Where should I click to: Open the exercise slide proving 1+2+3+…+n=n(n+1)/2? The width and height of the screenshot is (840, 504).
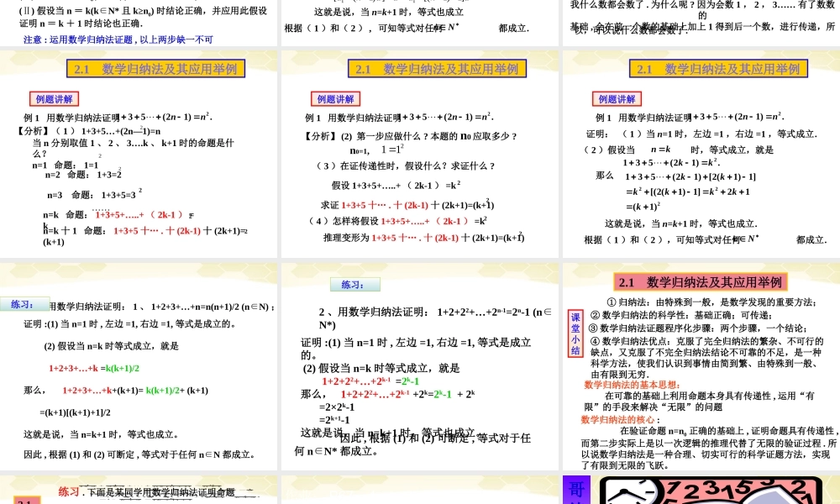[x=139, y=366]
